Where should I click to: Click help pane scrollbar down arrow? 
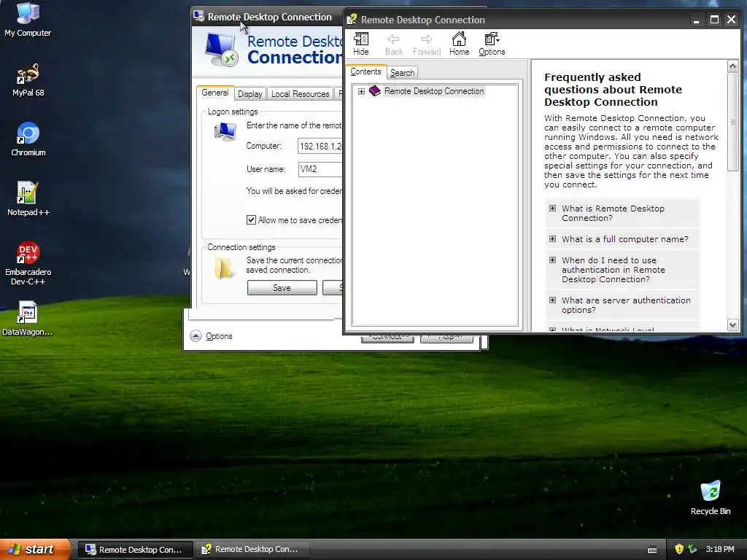click(733, 325)
